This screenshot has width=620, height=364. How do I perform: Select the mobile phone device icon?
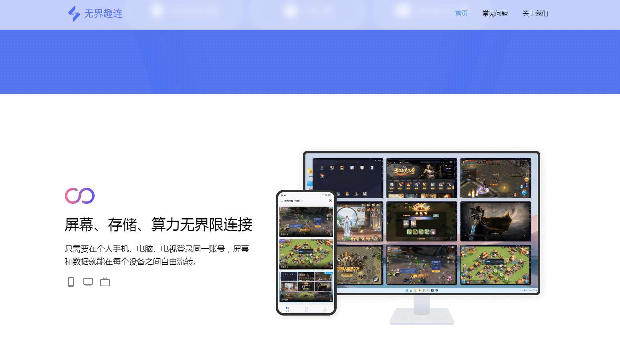tap(71, 282)
